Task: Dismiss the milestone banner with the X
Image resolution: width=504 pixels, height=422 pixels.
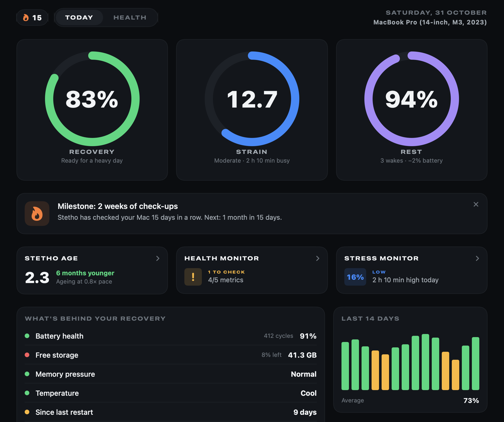Action: tap(476, 204)
